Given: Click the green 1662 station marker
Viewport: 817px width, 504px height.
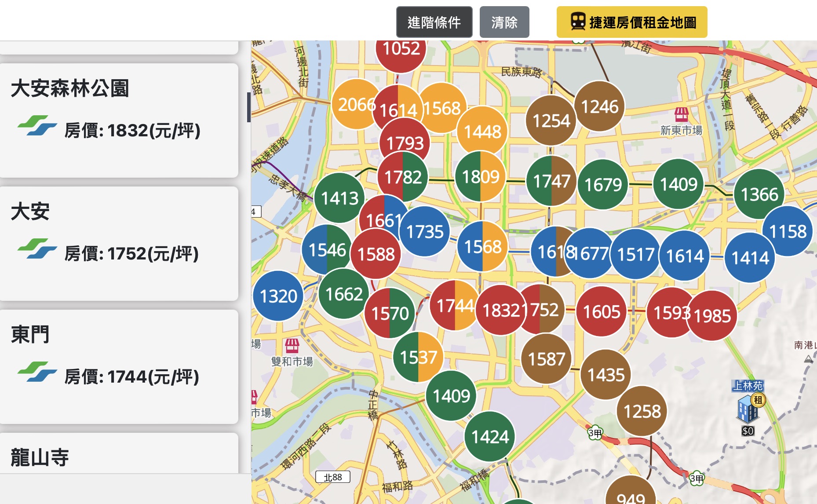Looking at the screenshot, I should (x=344, y=294).
